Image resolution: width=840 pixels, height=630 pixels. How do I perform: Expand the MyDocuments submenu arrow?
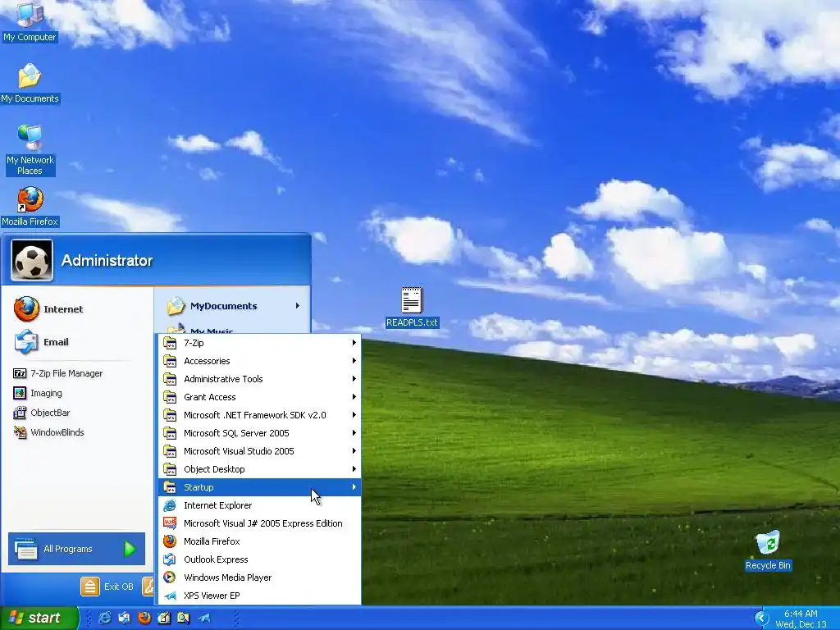click(x=298, y=306)
